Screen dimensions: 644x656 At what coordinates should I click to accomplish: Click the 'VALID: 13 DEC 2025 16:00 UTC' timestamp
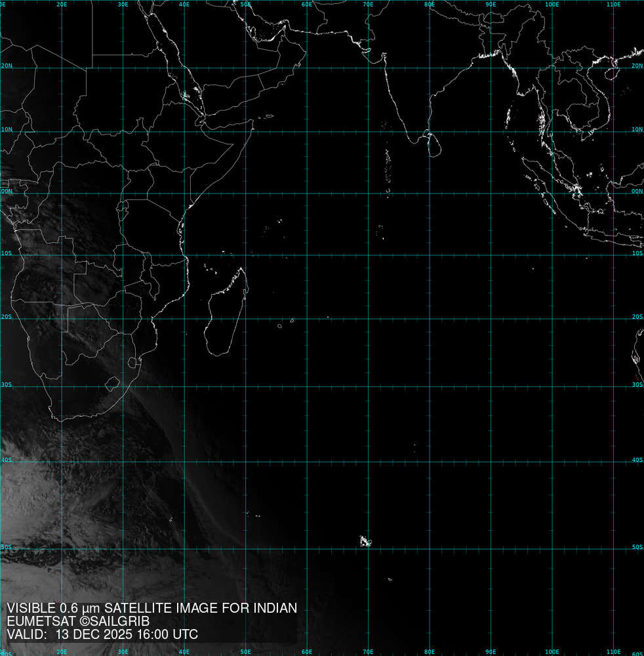coord(102,634)
